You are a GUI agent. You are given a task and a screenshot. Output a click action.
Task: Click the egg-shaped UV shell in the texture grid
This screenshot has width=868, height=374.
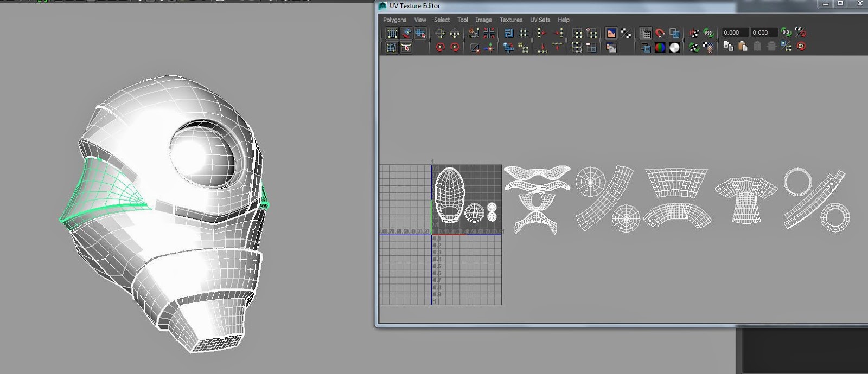point(450,195)
